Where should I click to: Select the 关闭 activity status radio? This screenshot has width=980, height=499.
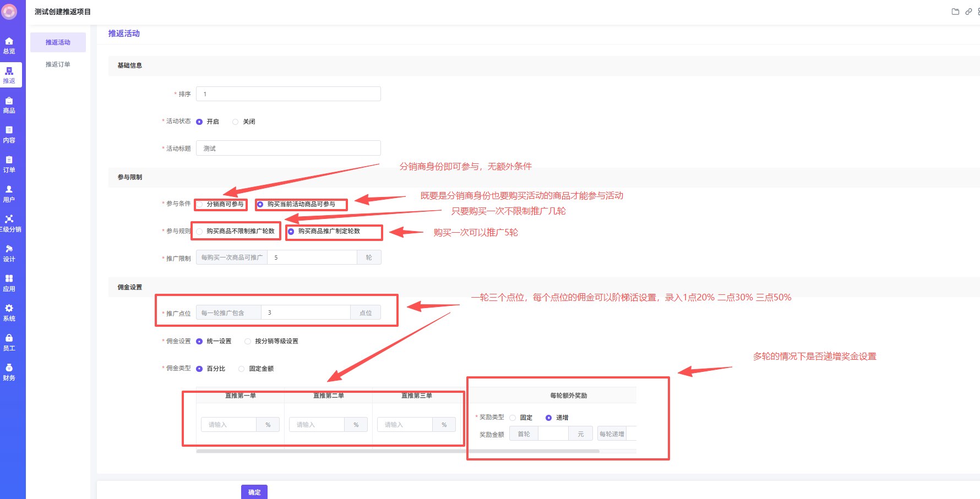click(236, 122)
